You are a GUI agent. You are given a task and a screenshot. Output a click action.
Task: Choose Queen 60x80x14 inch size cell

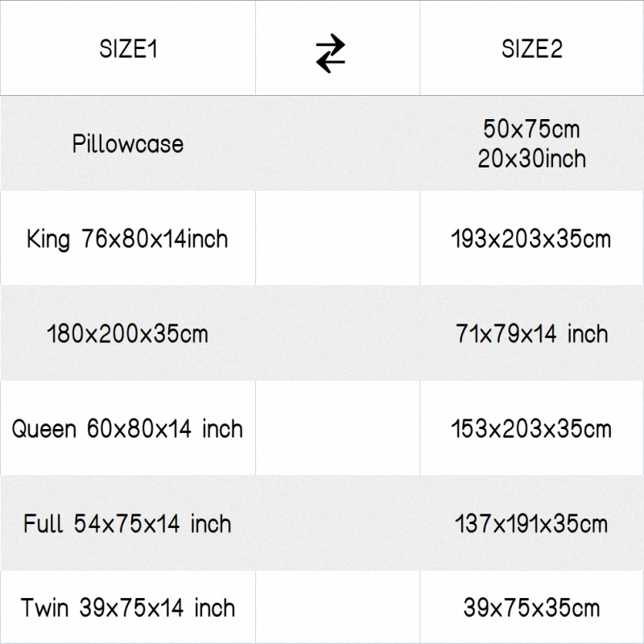tap(128, 428)
